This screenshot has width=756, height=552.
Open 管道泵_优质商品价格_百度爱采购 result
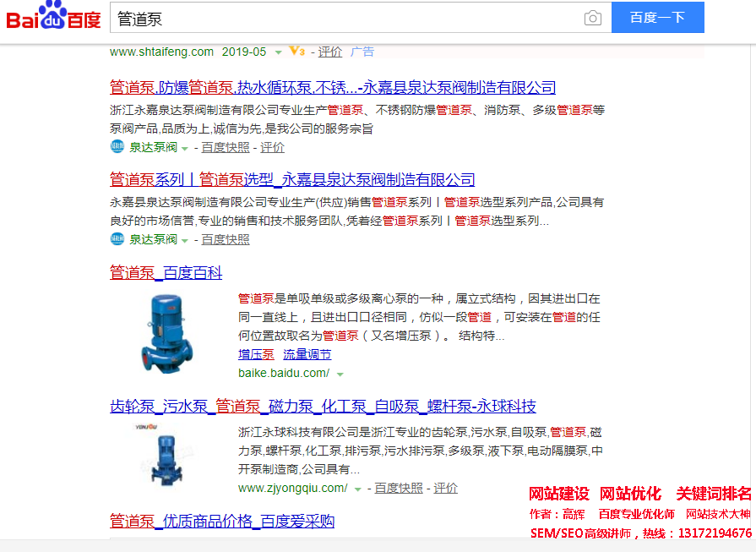click(222, 521)
